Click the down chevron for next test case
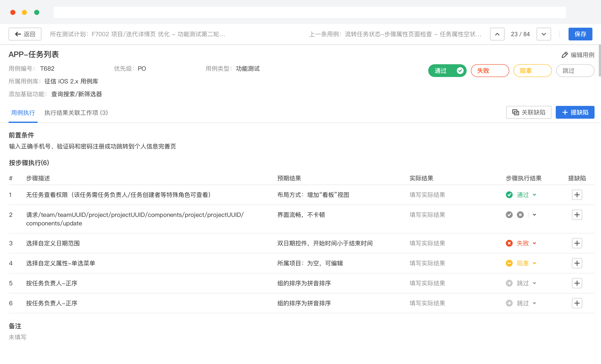 click(544, 34)
